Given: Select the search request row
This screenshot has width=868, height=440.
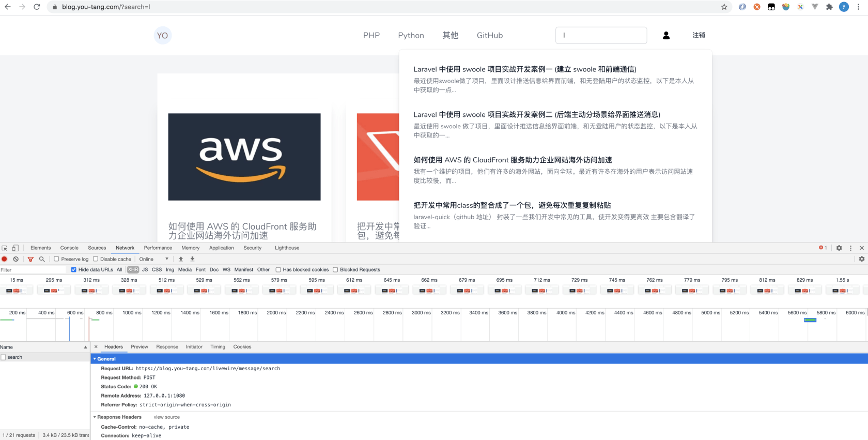Looking at the screenshot, I should pyautogui.click(x=45, y=357).
